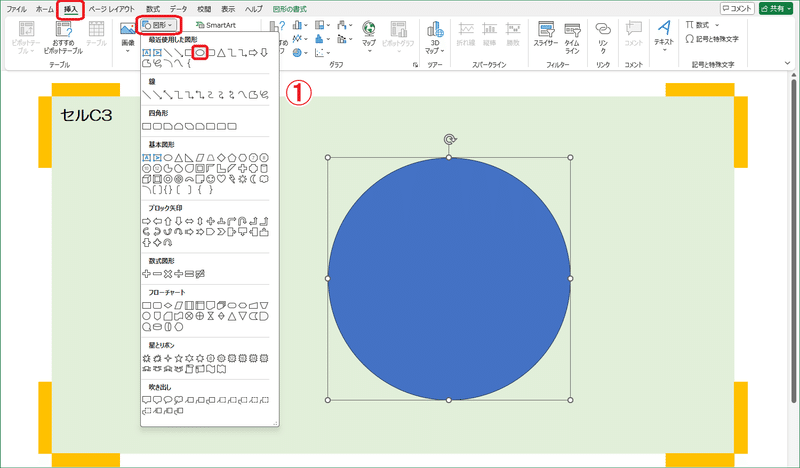Pick the first Rectangle under the Rectangles section
800x468 pixels.
[146, 126]
